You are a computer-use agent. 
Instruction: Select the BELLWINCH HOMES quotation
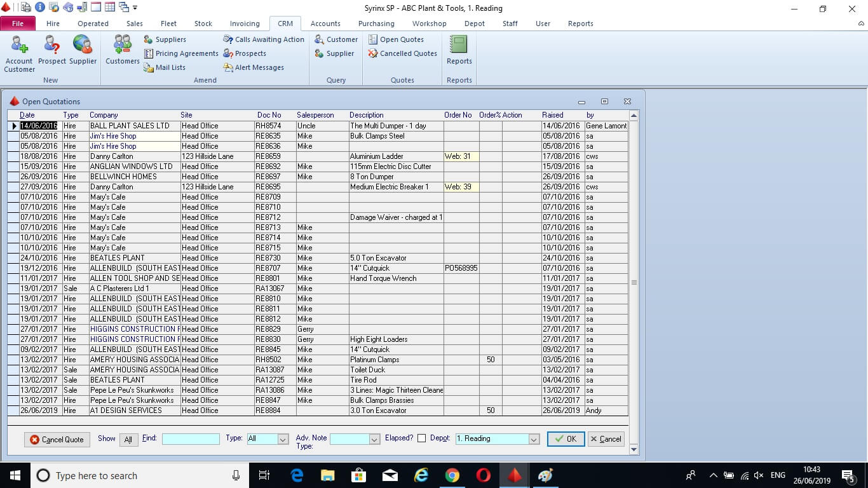[318, 177]
